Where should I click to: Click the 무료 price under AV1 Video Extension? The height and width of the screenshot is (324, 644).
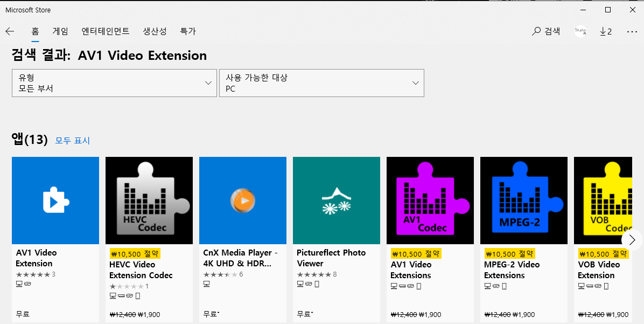pos(23,314)
